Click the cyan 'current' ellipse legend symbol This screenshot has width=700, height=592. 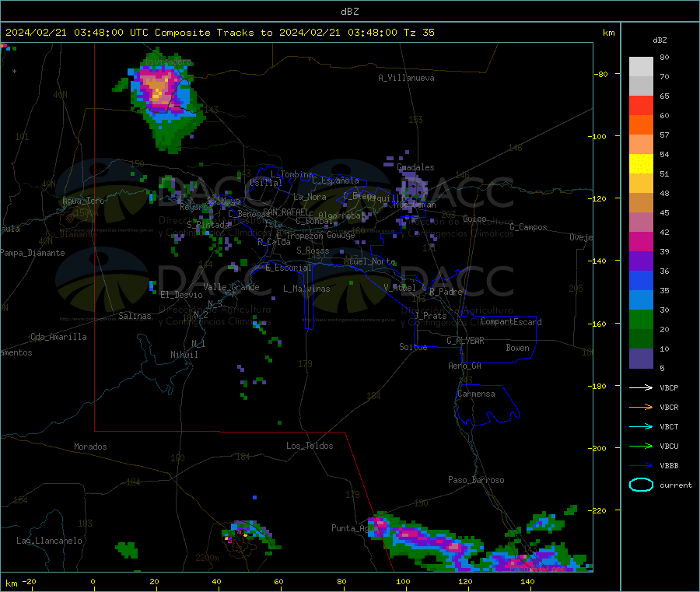(x=641, y=485)
